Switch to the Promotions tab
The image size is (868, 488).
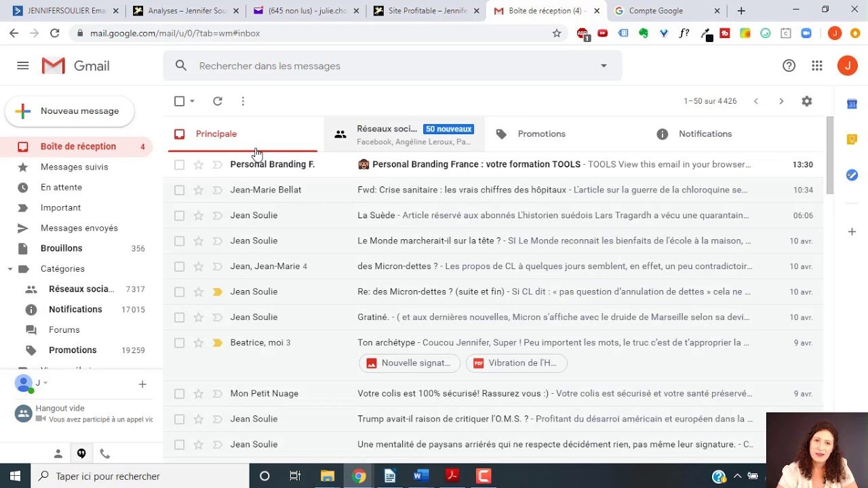(566, 134)
